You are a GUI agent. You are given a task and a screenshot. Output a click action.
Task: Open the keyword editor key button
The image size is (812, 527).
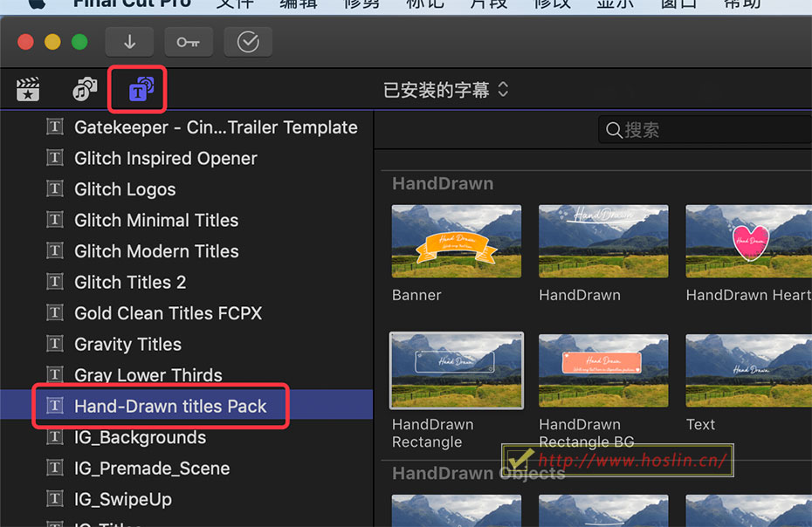click(x=189, y=42)
